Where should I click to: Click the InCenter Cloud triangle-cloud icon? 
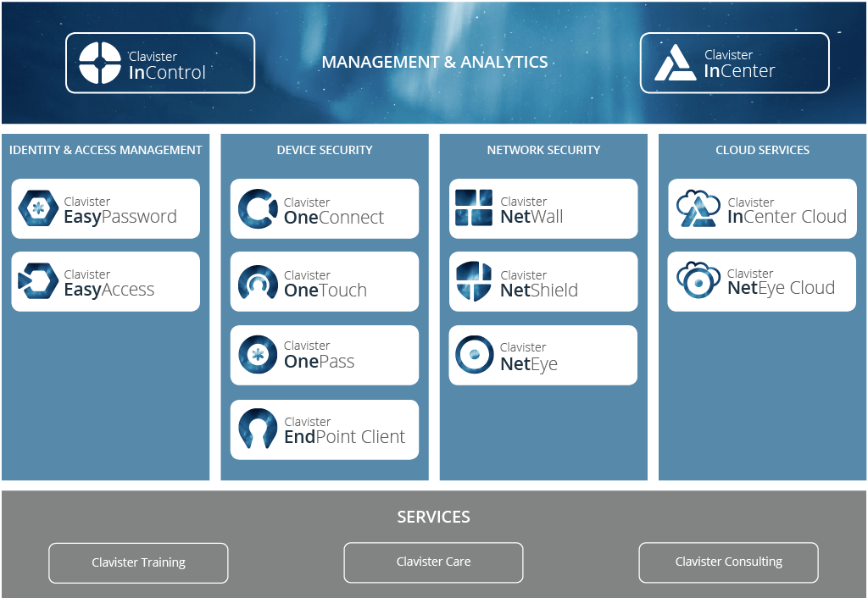click(x=698, y=208)
